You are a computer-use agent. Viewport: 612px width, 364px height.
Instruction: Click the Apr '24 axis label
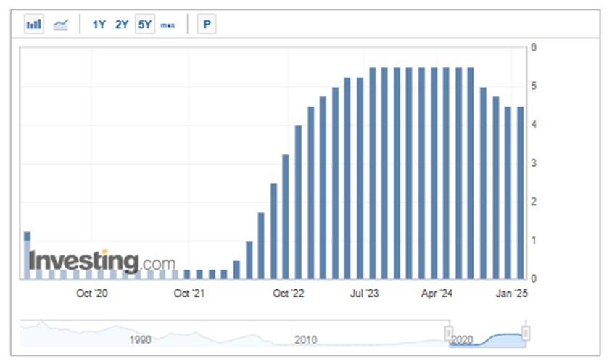click(x=437, y=294)
